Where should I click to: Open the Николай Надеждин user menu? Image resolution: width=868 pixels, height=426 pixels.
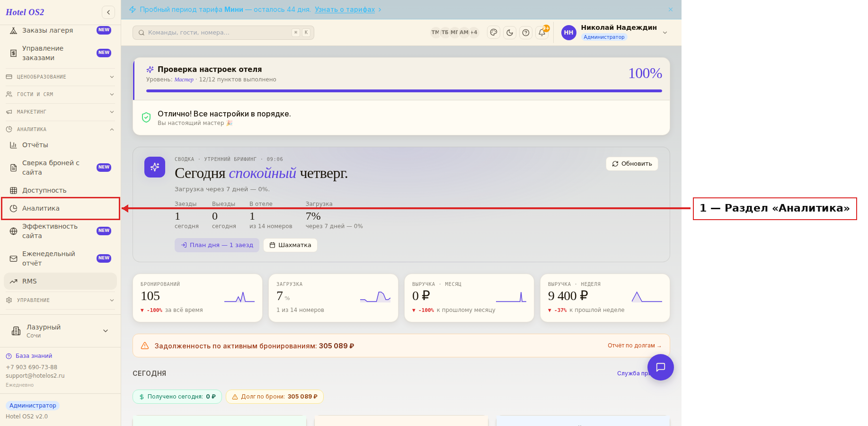coord(614,32)
